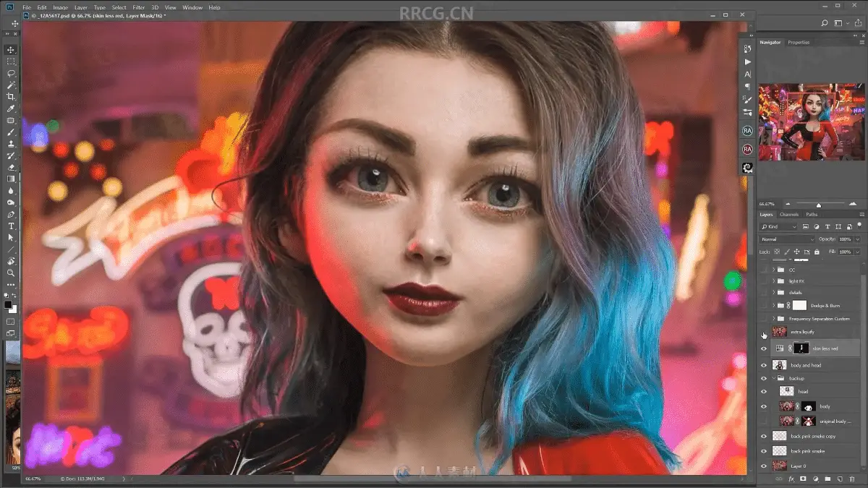Select the Hand tool

(11, 261)
